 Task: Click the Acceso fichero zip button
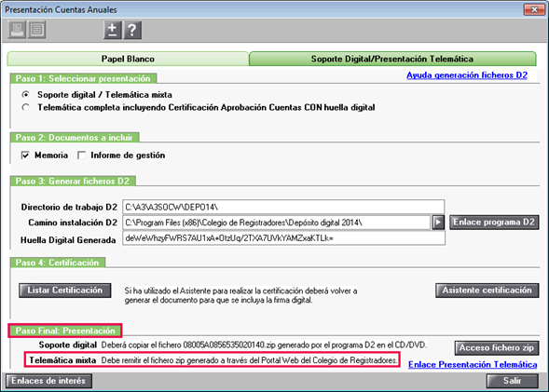[x=497, y=348]
